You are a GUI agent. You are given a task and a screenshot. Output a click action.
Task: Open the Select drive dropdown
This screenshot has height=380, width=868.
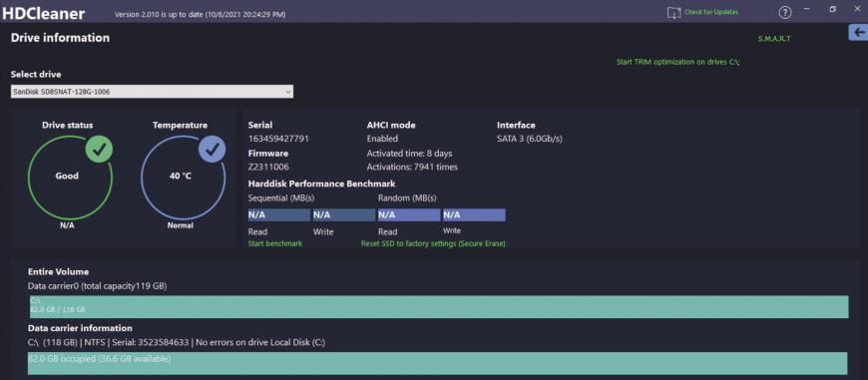pyautogui.click(x=152, y=92)
